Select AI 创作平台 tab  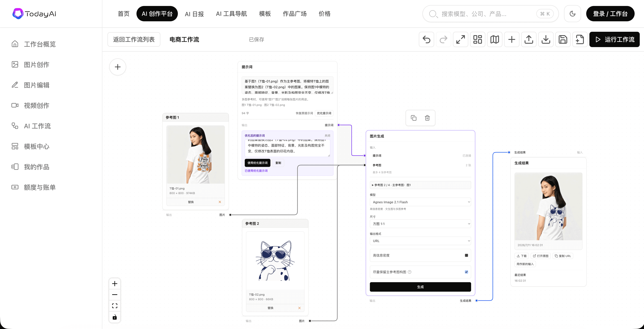click(157, 14)
